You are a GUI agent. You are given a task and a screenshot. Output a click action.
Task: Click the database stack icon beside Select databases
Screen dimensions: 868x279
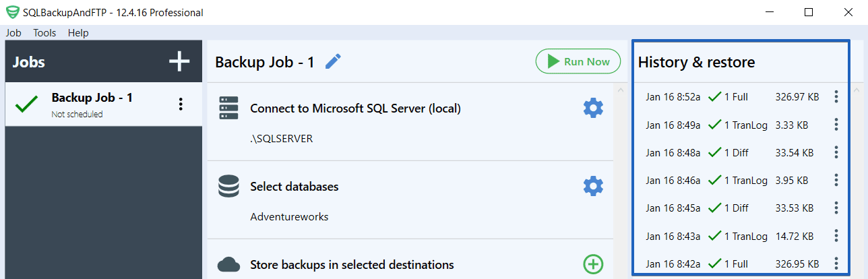click(229, 186)
